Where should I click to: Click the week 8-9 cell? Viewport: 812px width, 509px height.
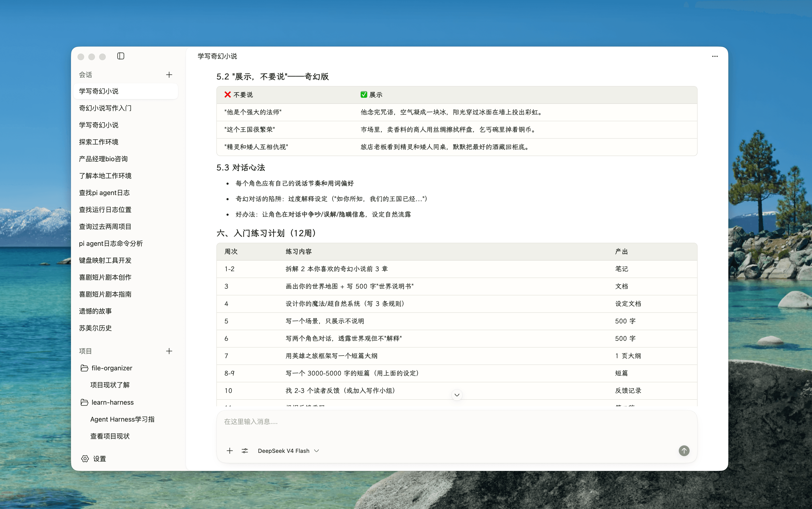pyautogui.click(x=230, y=373)
